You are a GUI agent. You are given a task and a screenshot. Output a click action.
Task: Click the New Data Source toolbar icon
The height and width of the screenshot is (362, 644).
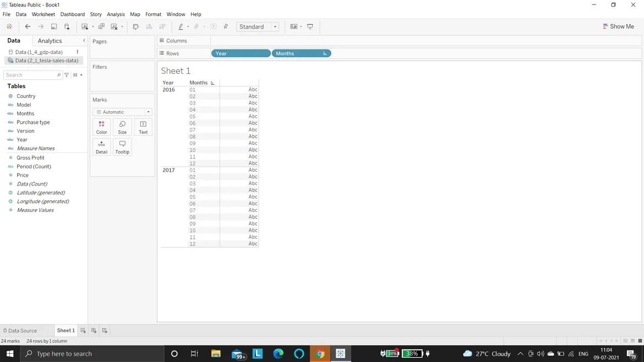[x=67, y=26]
